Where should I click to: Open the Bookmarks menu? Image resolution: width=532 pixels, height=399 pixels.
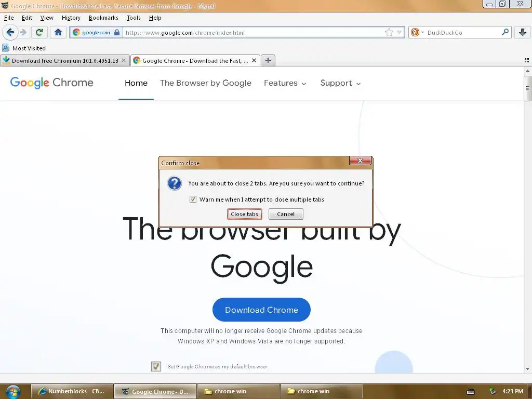[x=103, y=18]
